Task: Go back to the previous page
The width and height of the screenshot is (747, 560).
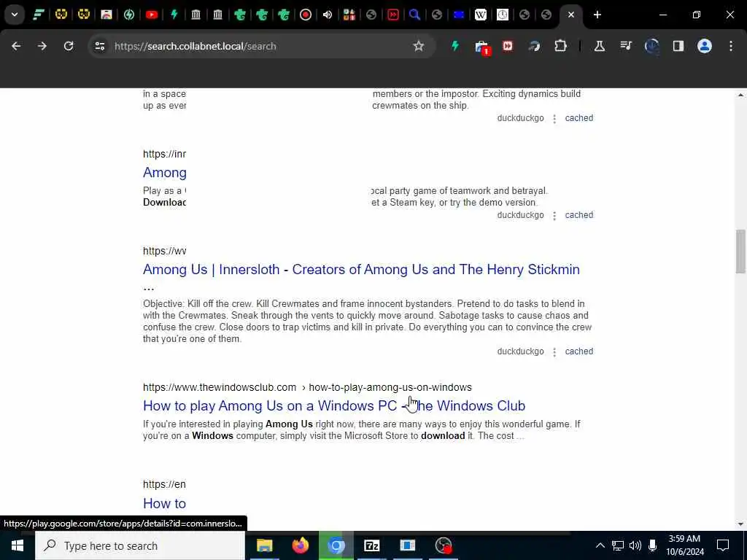Action: tap(16, 46)
